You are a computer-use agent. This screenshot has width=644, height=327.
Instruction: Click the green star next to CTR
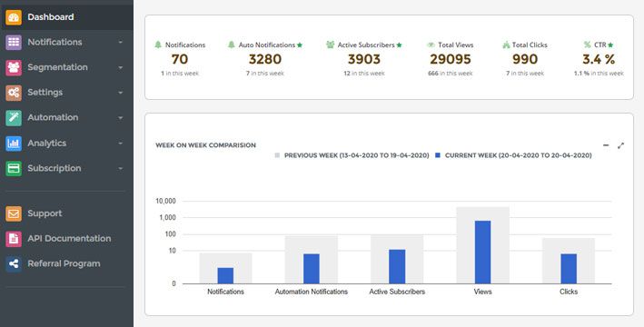coord(610,45)
